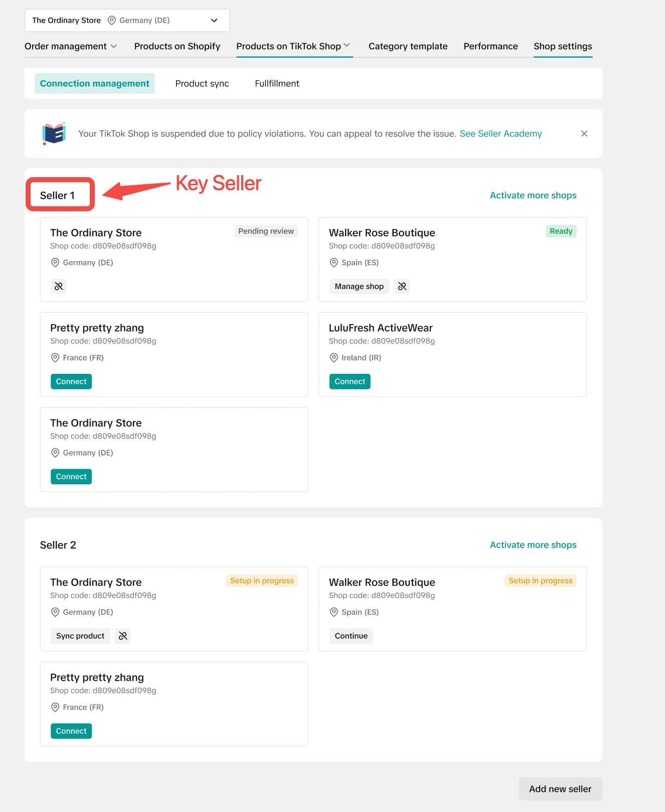This screenshot has height=812, width=665.
Task: Switch to Product sync tab
Action: (x=202, y=83)
